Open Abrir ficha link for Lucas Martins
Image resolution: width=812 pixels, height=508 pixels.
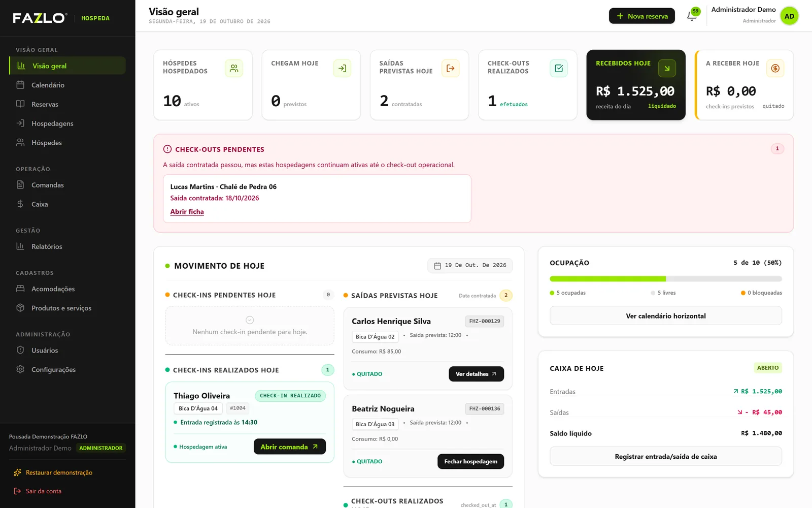(x=187, y=212)
